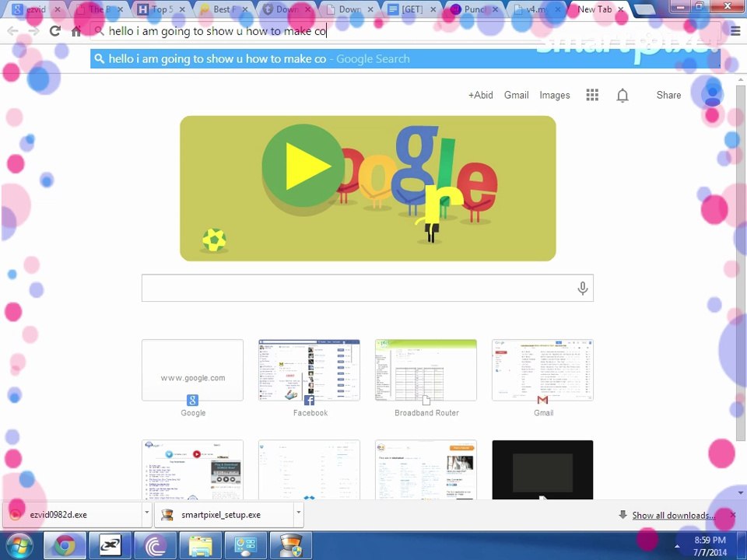The image size is (747, 560).
Task: Click the Facebook label text
Action: coord(310,413)
